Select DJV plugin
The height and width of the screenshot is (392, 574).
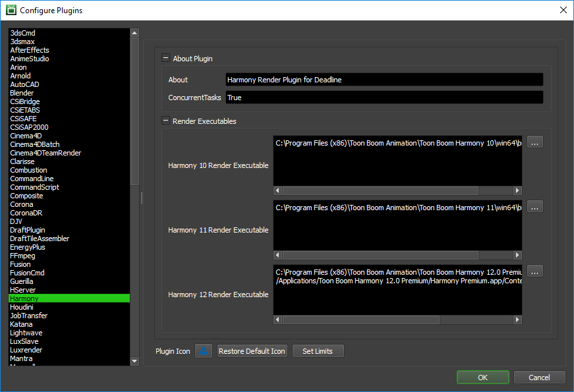pos(69,221)
